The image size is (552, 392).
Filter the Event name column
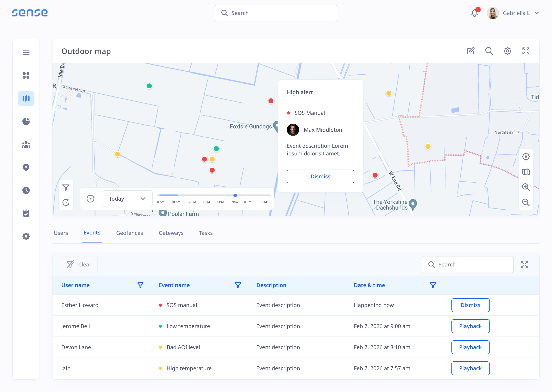pyautogui.click(x=238, y=285)
